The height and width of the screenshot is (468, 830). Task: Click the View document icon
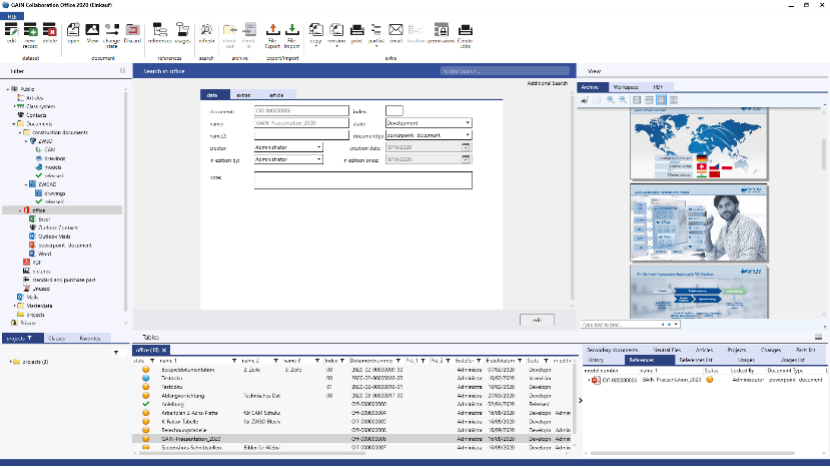tap(92, 30)
